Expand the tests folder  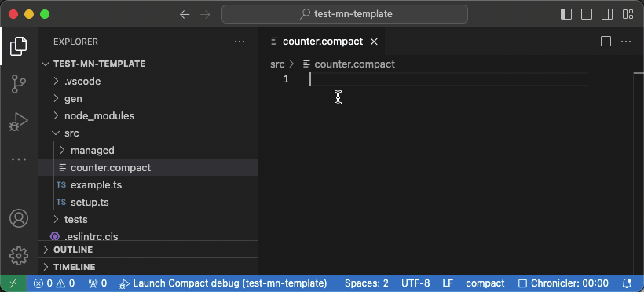tap(148, 219)
